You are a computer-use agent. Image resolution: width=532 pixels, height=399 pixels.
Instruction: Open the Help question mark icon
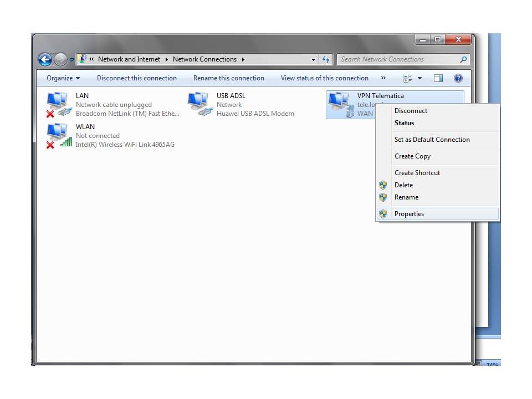pyautogui.click(x=458, y=78)
